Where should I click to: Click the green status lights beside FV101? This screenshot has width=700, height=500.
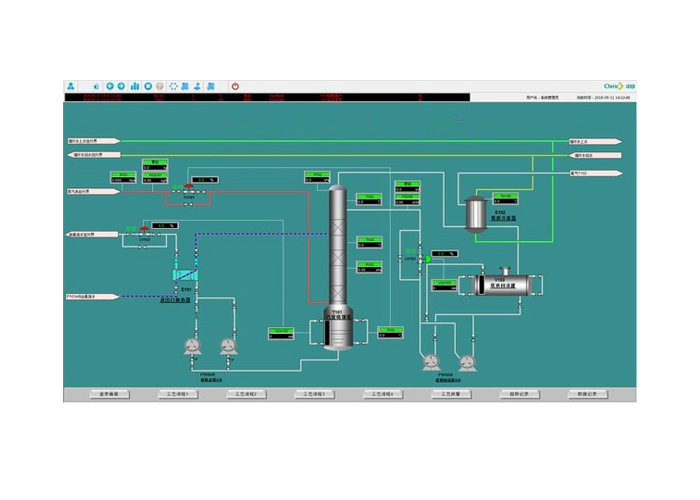tap(177, 187)
